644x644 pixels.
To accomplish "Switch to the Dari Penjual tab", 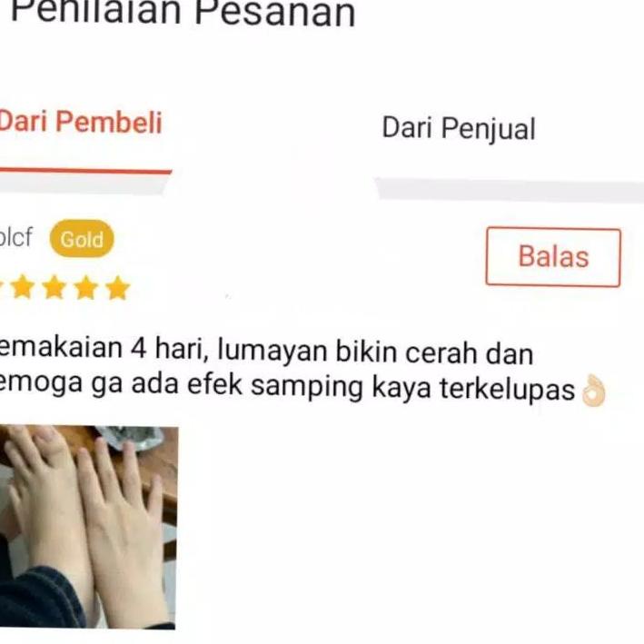I will point(459,128).
